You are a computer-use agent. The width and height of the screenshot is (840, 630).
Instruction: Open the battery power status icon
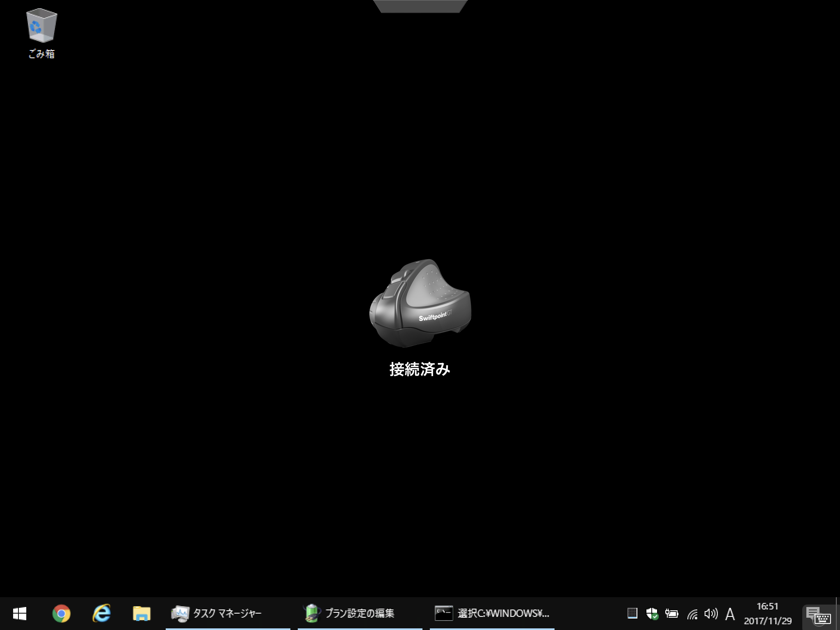click(x=671, y=614)
